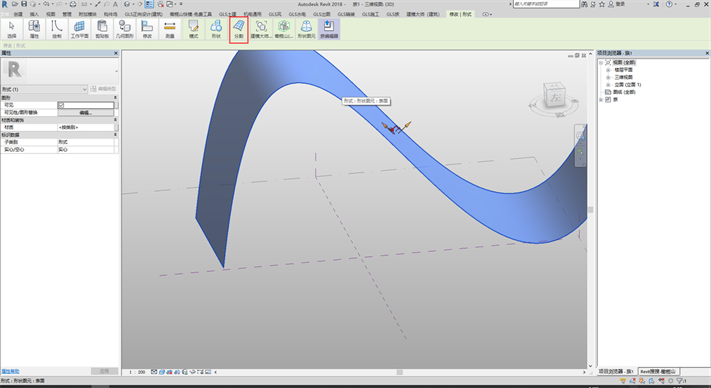Image resolution: width=711 pixels, height=388 pixels.
Task: Click the search binoculars icon
Action: pos(585,4)
